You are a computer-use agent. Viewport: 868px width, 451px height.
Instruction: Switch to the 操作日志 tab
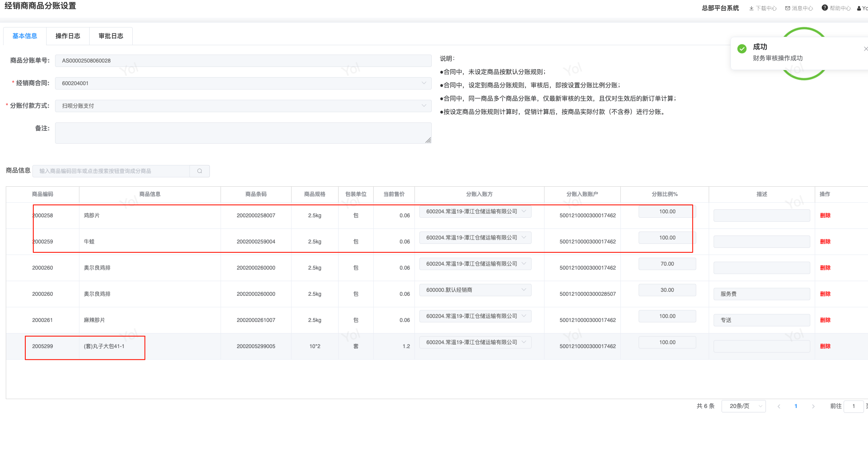coord(68,36)
